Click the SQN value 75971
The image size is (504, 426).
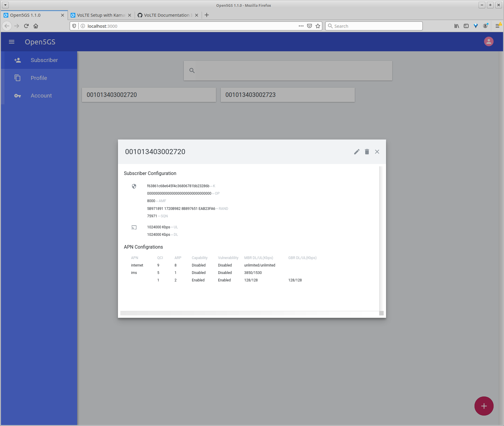[152, 216]
